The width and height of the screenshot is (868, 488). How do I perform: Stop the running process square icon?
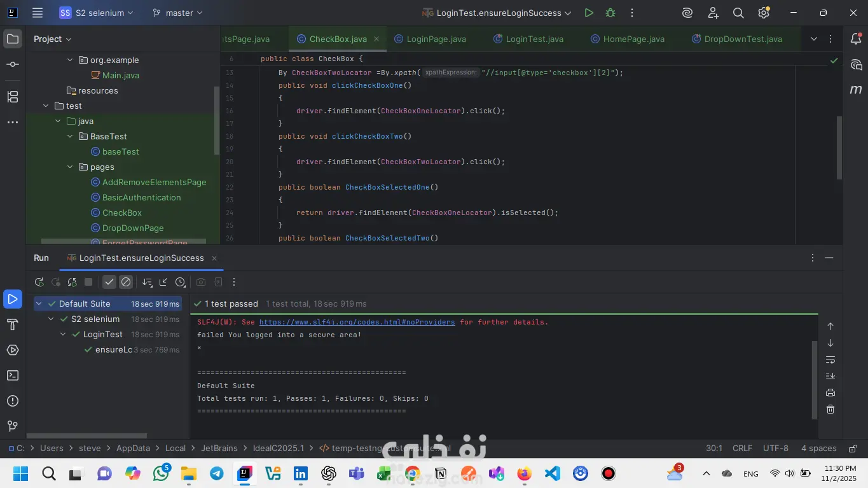tap(88, 282)
